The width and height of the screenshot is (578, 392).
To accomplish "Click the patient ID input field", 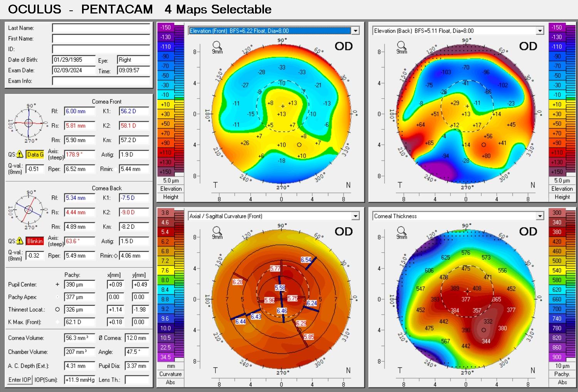I will click(101, 49).
